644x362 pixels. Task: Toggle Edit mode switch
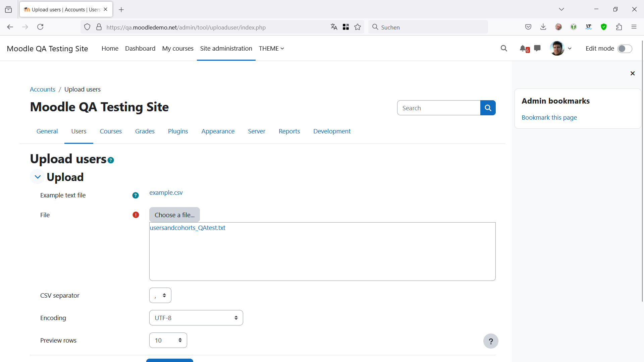(x=625, y=49)
